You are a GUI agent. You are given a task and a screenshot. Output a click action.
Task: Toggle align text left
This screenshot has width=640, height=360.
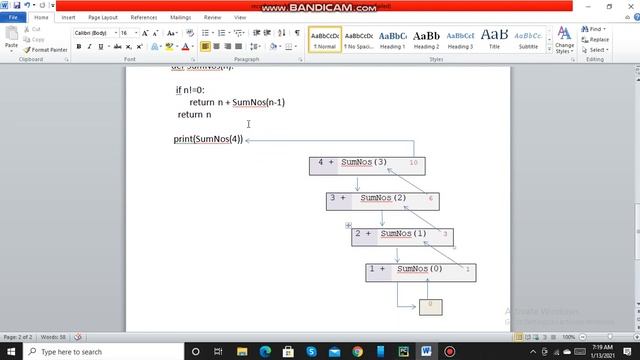pos(205,47)
